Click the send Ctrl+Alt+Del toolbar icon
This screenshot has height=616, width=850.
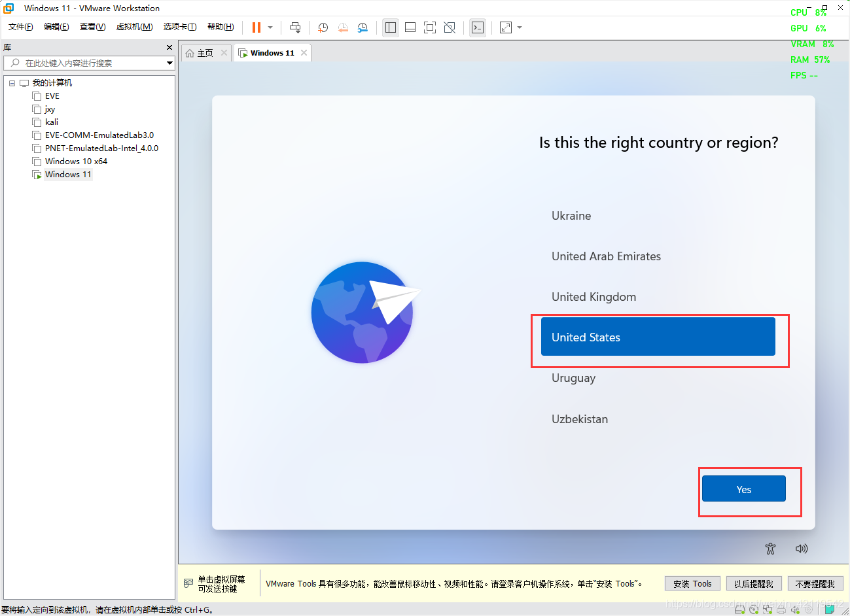(x=295, y=27)
